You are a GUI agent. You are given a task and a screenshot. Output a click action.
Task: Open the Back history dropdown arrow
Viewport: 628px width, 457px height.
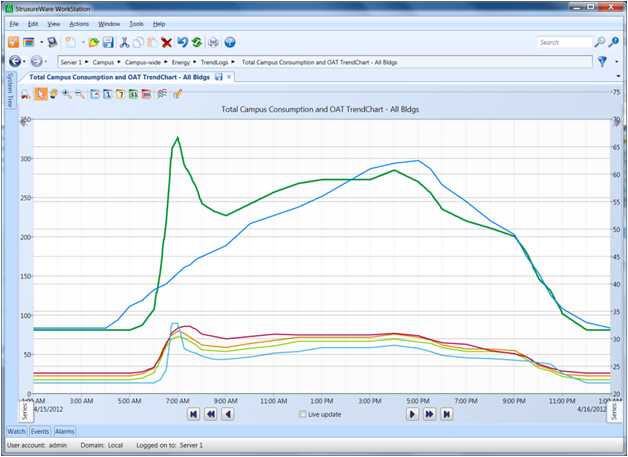point(24,61)
